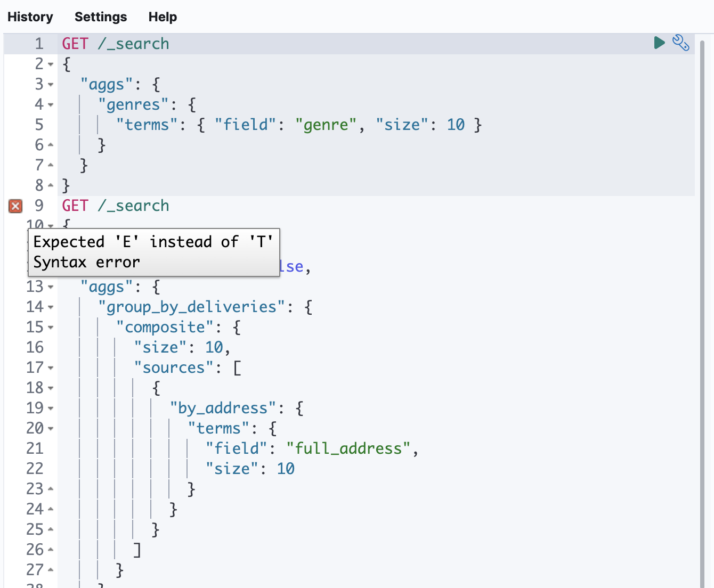Collapse the "group_by_deliveries" block on line 14
This screenshot has width=714, height=588.
pyautogui.click(x=50, y=308)
